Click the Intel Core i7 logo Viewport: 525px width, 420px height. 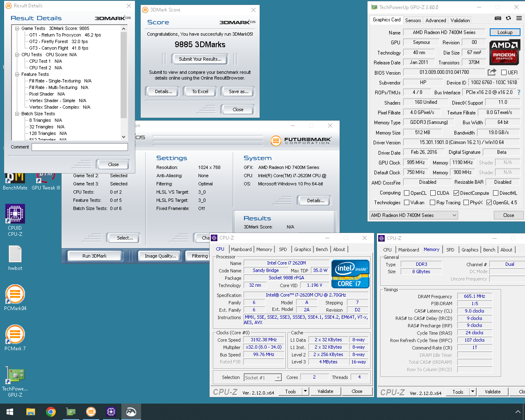point(351,274)
